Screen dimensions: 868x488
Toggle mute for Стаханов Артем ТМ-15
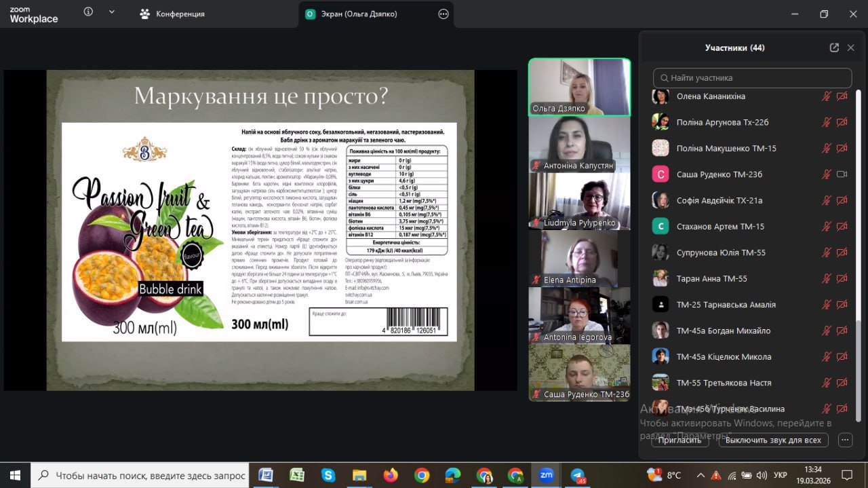(x=826, y=227)
